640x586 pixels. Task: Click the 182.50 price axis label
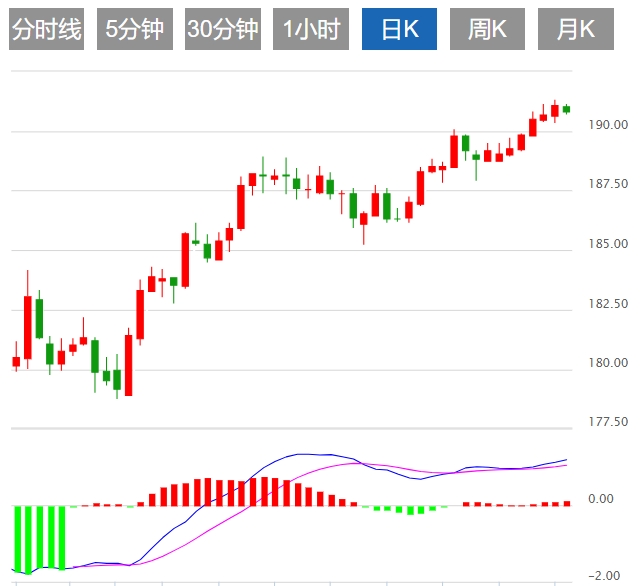point(609,304)
